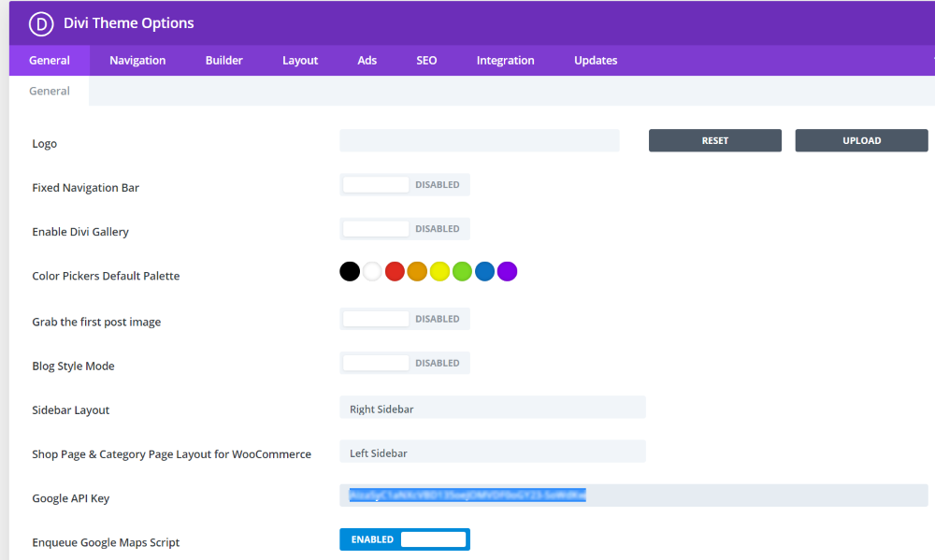Click the Fixed Navigation Bar label

click(85, 188)
